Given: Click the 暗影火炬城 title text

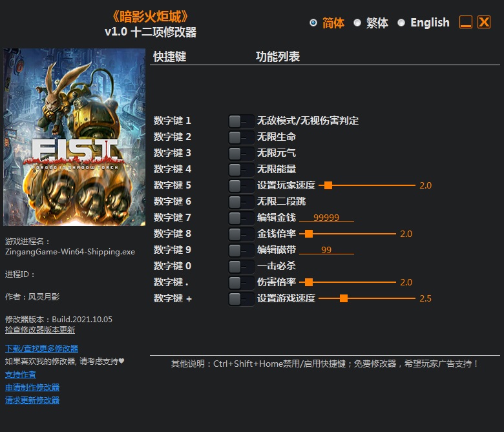Looking at the screenshot, I should [151, 16].
